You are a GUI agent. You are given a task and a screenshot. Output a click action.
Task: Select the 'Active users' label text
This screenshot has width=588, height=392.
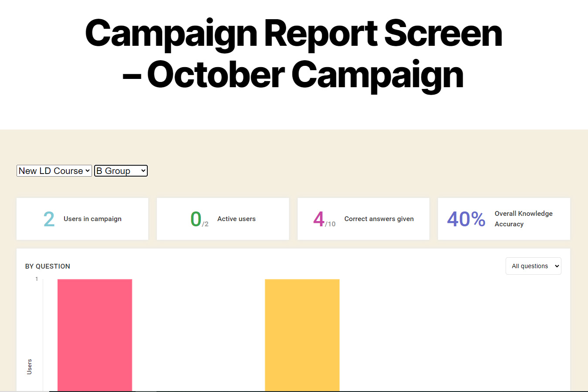tap(236, 219)
